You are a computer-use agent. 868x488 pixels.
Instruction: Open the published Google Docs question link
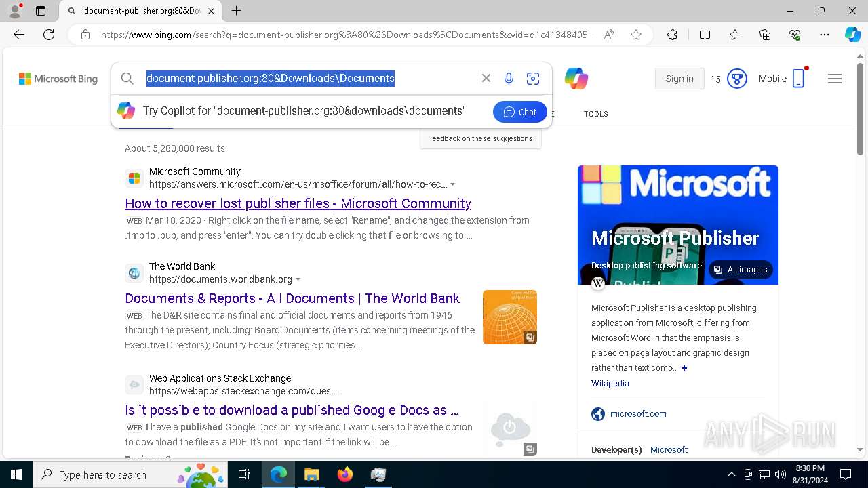coord(292,410)
